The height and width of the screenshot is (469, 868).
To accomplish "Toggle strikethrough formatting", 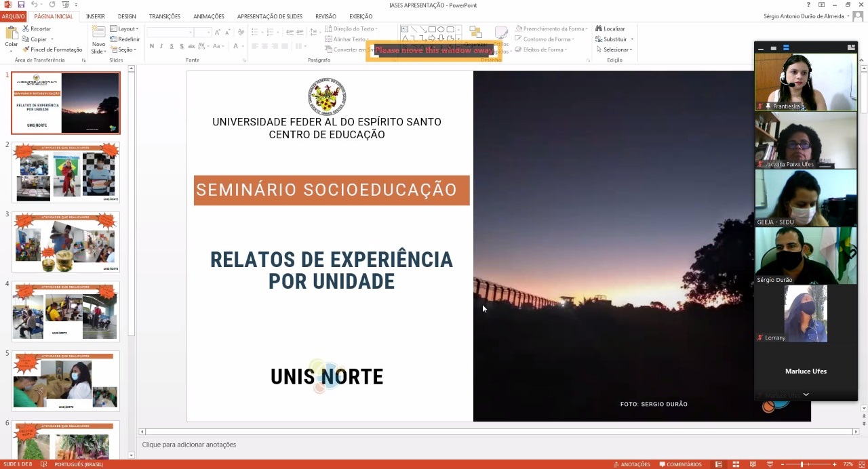I will click(192, 46).
